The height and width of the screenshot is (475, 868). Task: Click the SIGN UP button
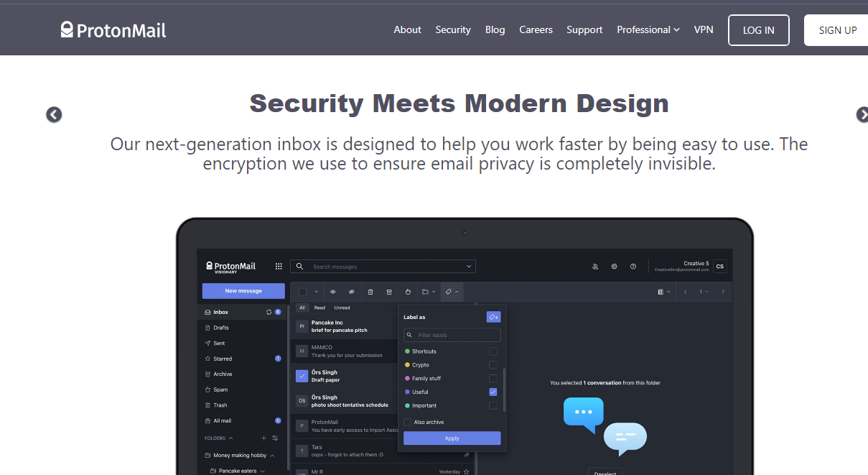[836, 30]
